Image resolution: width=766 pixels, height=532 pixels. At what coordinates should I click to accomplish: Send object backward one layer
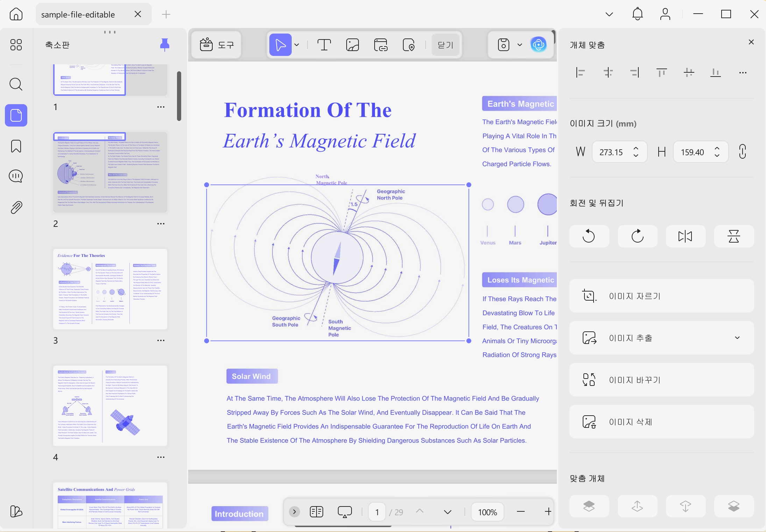pyautogui.click(x=686, y=506)
